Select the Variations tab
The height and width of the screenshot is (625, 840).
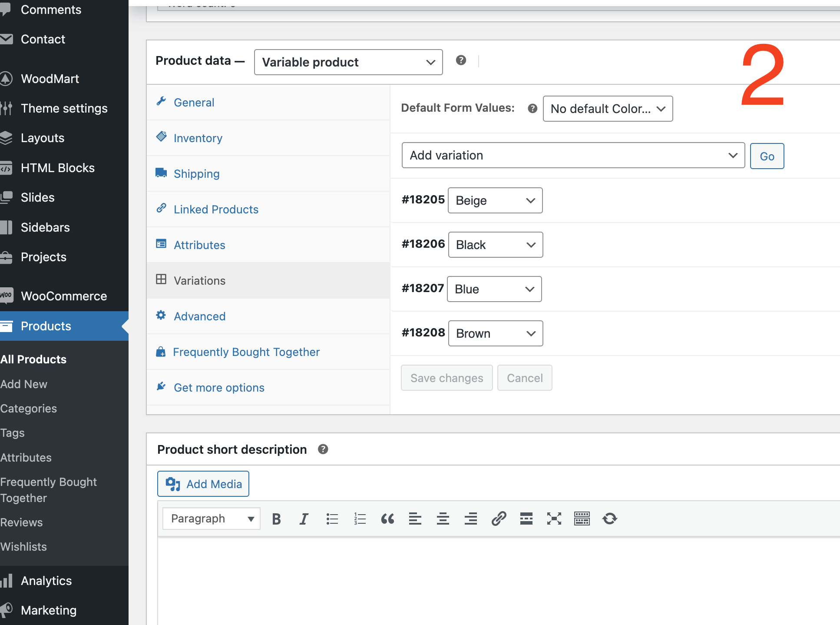coord(198,280)
